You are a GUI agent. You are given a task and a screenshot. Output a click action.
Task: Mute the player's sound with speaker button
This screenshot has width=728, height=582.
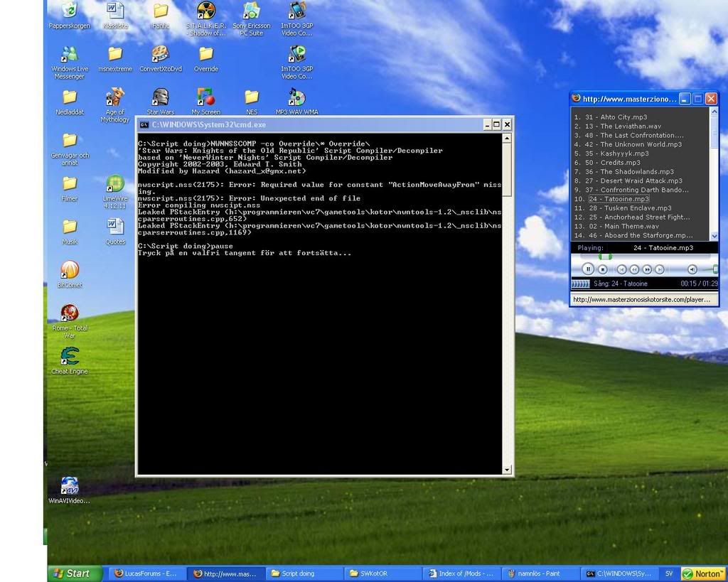coord(692,269)
